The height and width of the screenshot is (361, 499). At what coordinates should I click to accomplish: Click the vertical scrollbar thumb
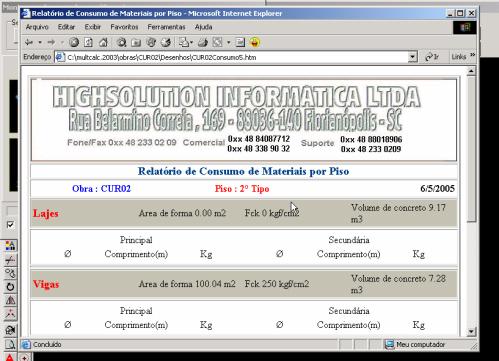(471, 149)
